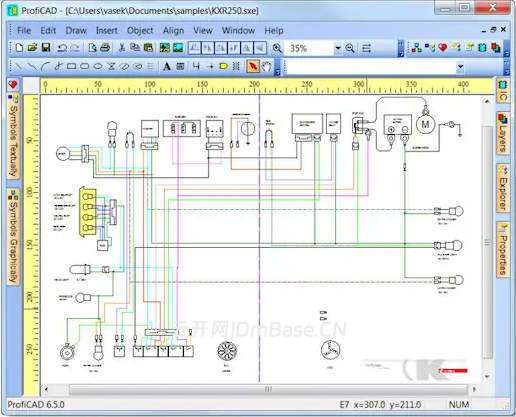The width and height of the screenshot is (516, 417).
Task: Open the Symbols Graphically side tab
Action: 13,237
